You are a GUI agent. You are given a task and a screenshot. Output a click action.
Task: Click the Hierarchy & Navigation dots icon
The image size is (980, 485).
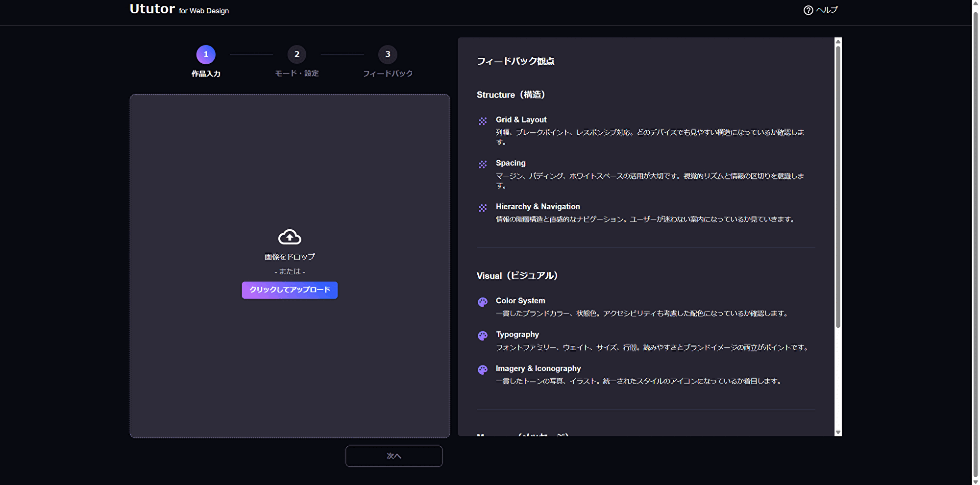click(x=483, y=208)
